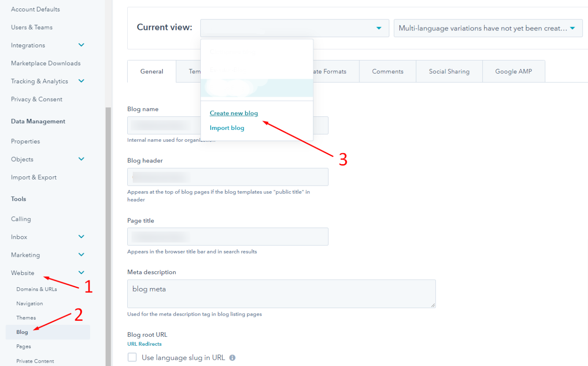
Task: Toggle the Marketing section chevron
Action: pyautogui.click(x=82, y=255)
